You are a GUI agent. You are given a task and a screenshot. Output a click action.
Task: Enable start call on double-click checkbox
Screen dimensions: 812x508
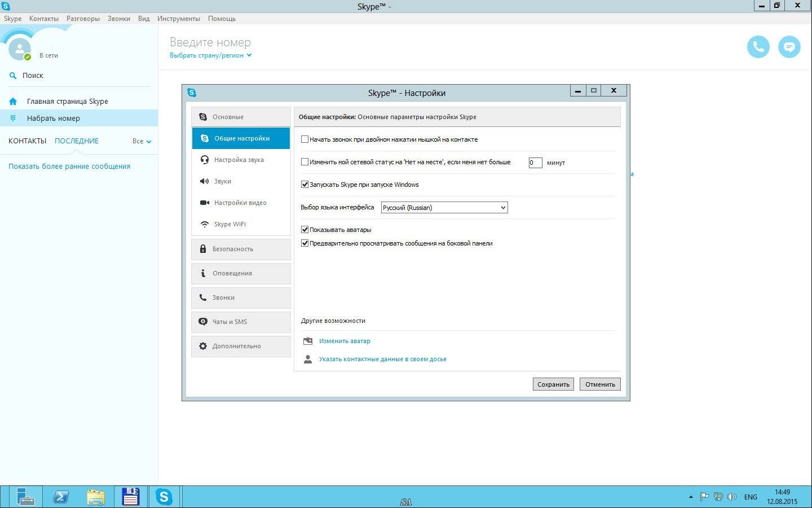(x=304, y=139)
